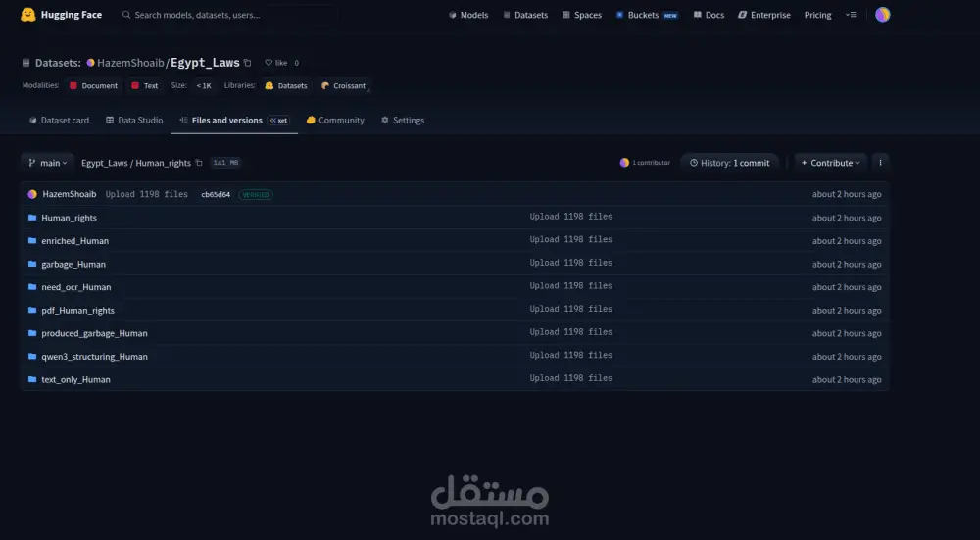980x540 pixels.
Task: Open the Datasets nav item
Action: pyautogui.click(x=525, y=15)
